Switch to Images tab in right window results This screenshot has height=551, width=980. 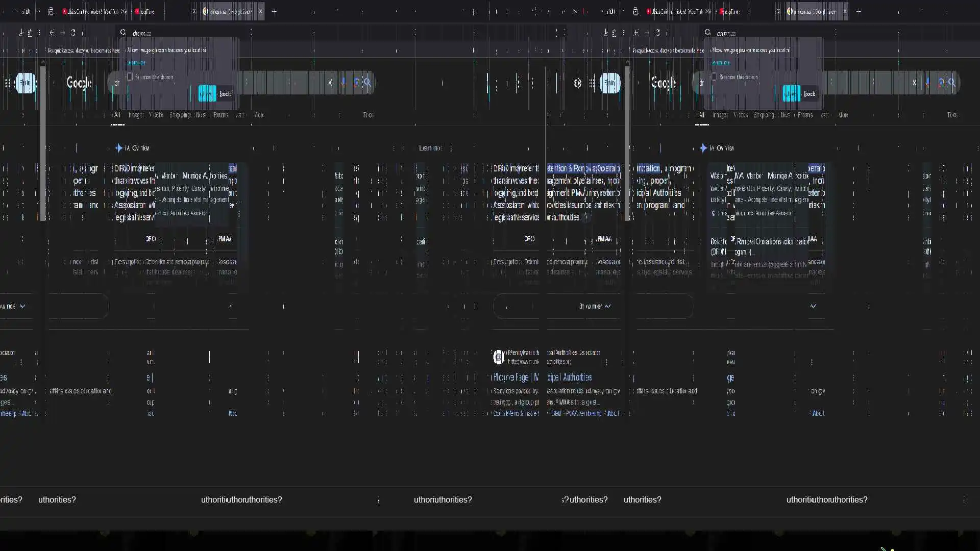click(720, 115)
